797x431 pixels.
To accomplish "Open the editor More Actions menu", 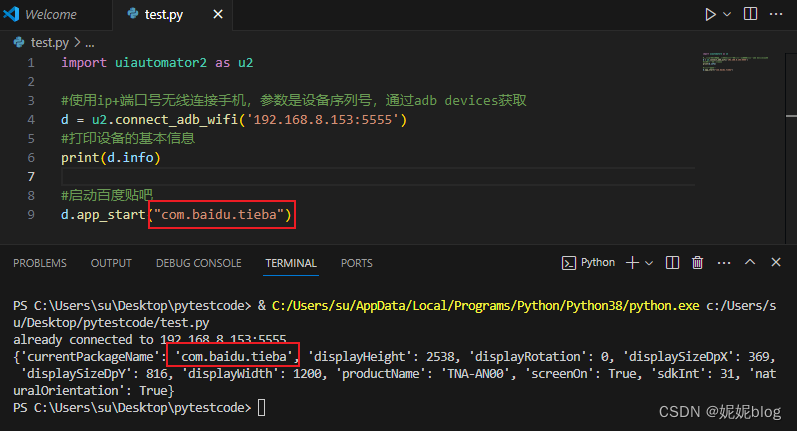I will (x=776, y=14).
